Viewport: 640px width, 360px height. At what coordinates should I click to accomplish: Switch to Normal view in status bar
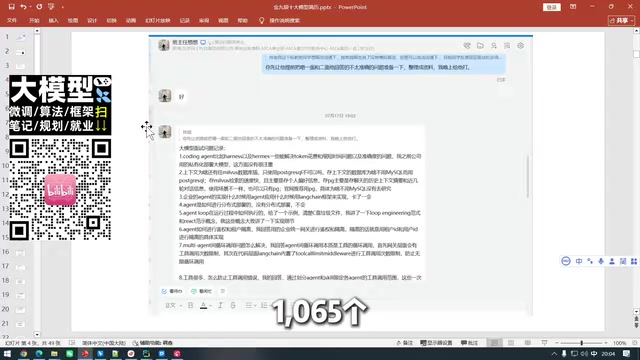[494, 343]
